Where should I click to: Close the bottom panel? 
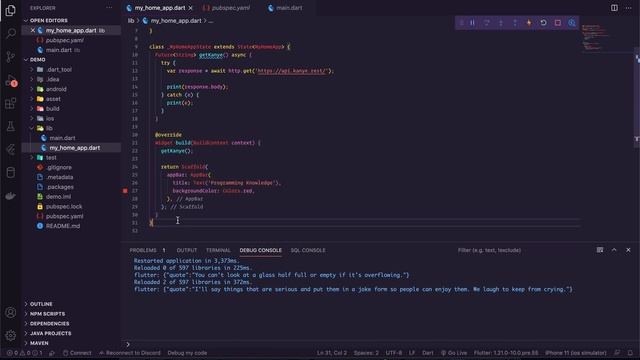click(x=628, y=250)
